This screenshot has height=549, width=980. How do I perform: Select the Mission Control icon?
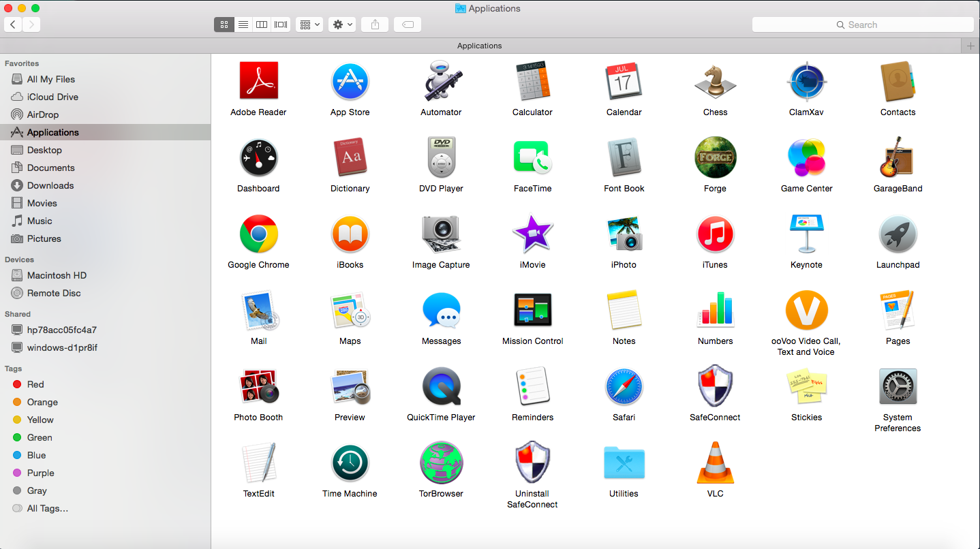coord(532,310)
